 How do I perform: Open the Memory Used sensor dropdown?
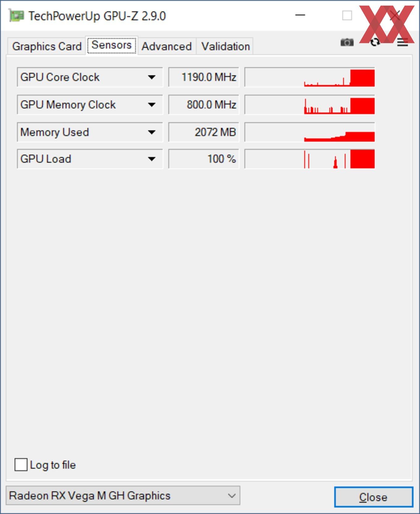(90, 132)
